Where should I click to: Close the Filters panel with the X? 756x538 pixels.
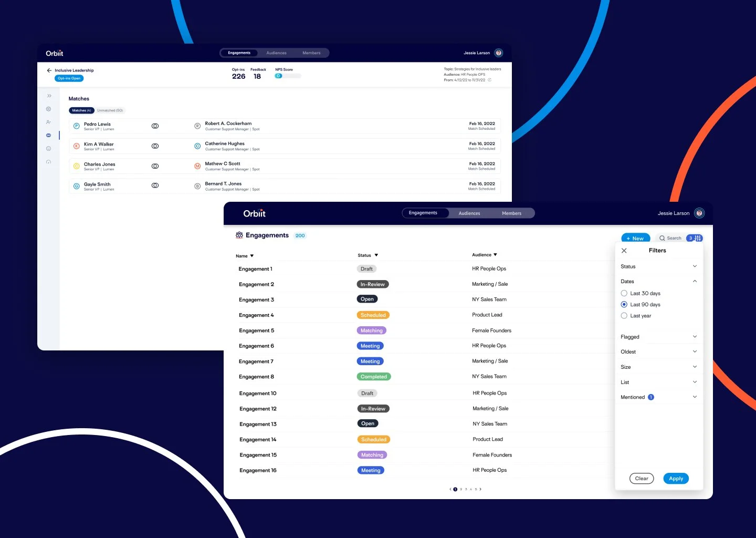pos(624,251)
